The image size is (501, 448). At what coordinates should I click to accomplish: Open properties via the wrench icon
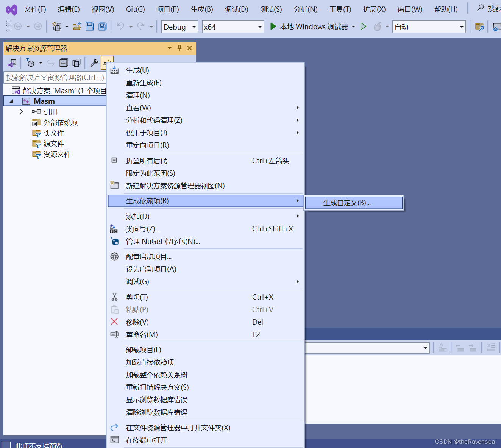[94, 63]
